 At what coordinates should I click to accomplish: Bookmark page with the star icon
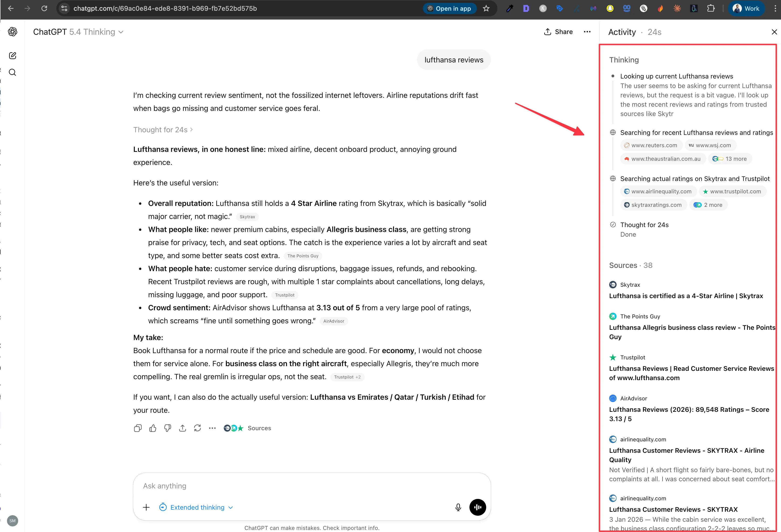[x=486, y=8]
